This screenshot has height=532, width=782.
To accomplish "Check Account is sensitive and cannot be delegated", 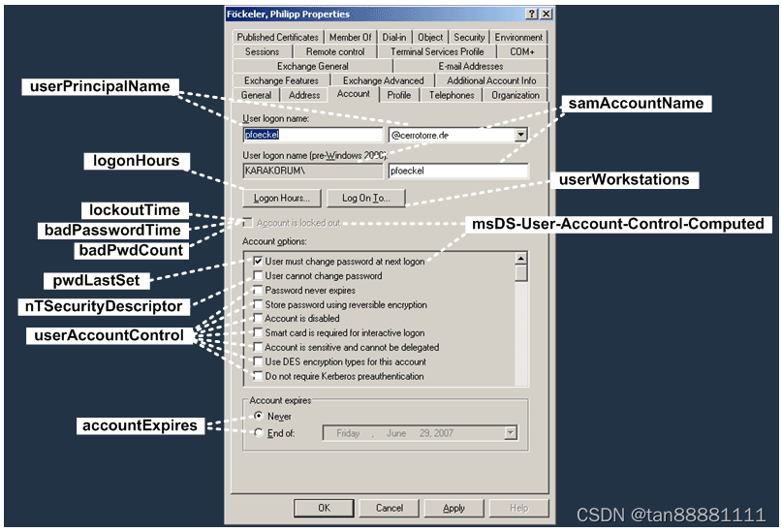I will coord(258,347).
